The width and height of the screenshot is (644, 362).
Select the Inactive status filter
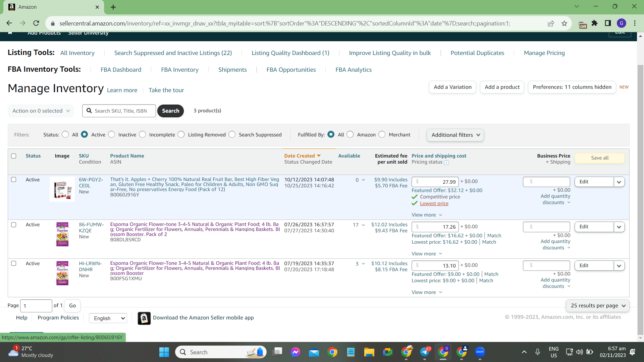click(112, 134)
